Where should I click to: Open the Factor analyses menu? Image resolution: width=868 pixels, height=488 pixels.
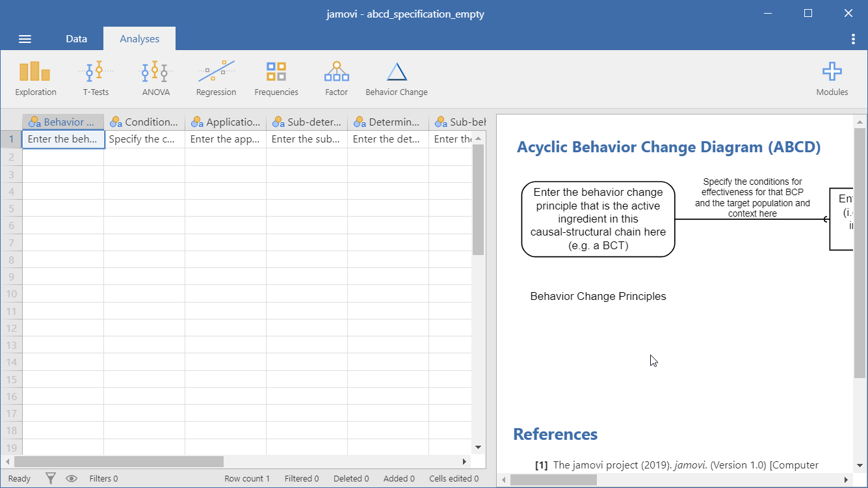pyautogui.click(x=336, y=79)
